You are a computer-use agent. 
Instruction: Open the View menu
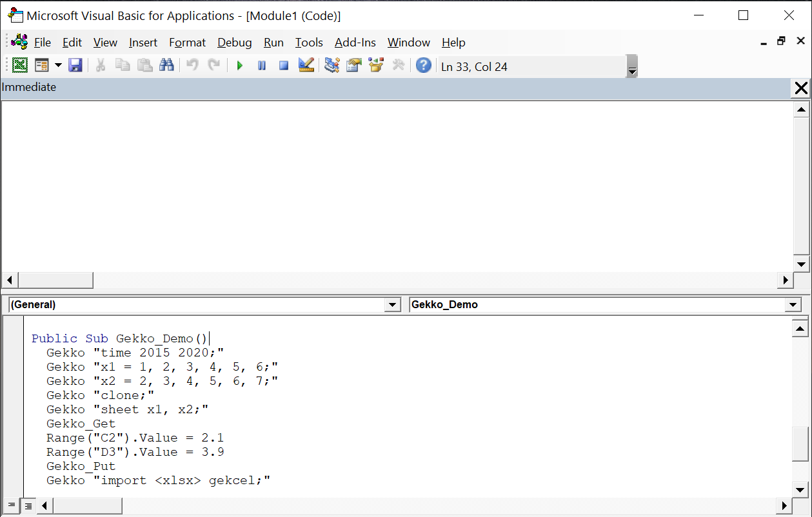pyautogui.click(x=105, y=43)
